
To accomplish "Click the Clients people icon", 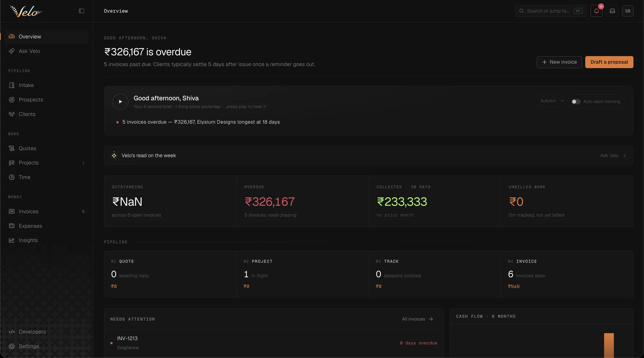I will pos(12,114).
